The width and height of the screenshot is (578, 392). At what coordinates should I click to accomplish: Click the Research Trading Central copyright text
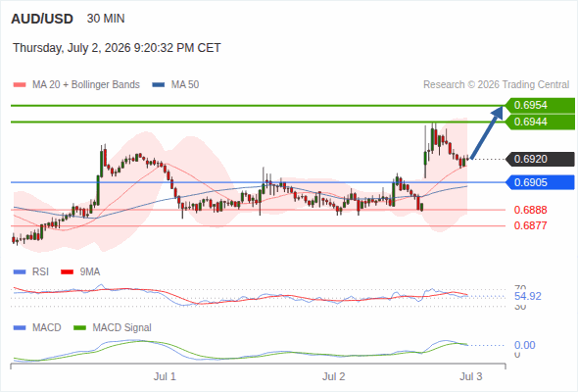496,85
